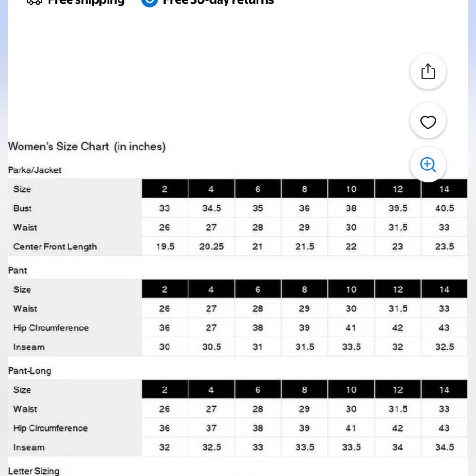Select Pant size 6 header cell

[258, 289]
